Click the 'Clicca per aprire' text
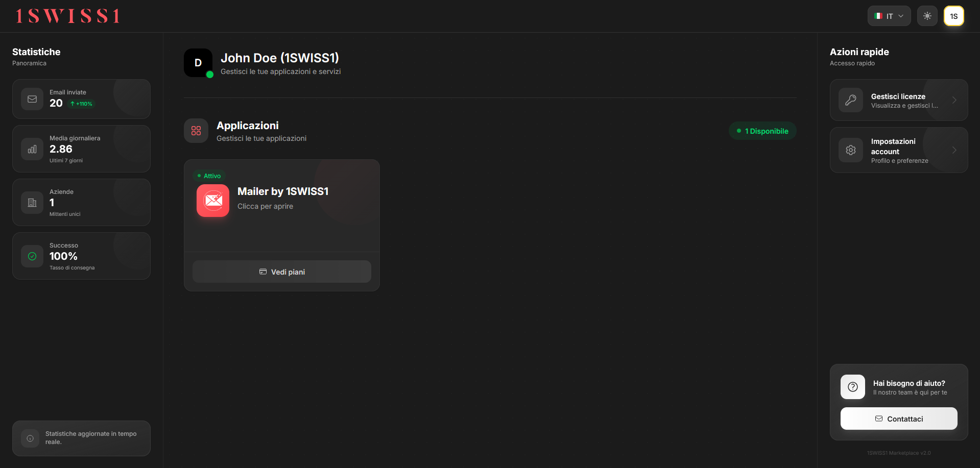The image size is (980, 468). pyautogui.click(x=265, y=206)
